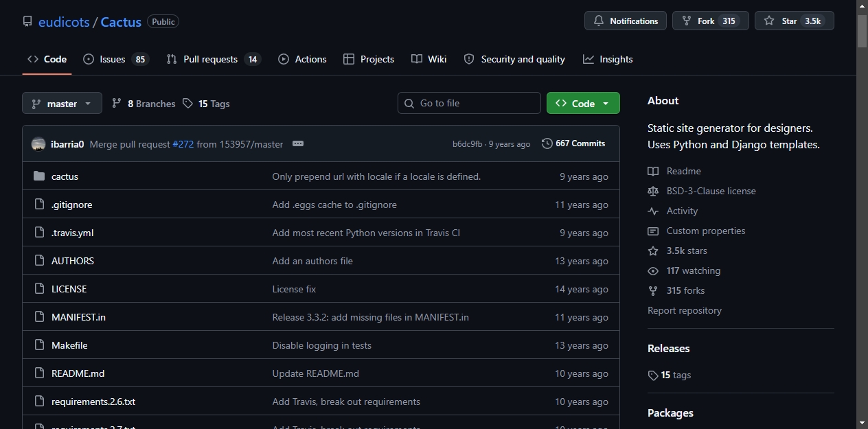Screen dimensions: 868x429
Task: Click the page vertical scrollbar thumb
Action: (x=862, y=31)
